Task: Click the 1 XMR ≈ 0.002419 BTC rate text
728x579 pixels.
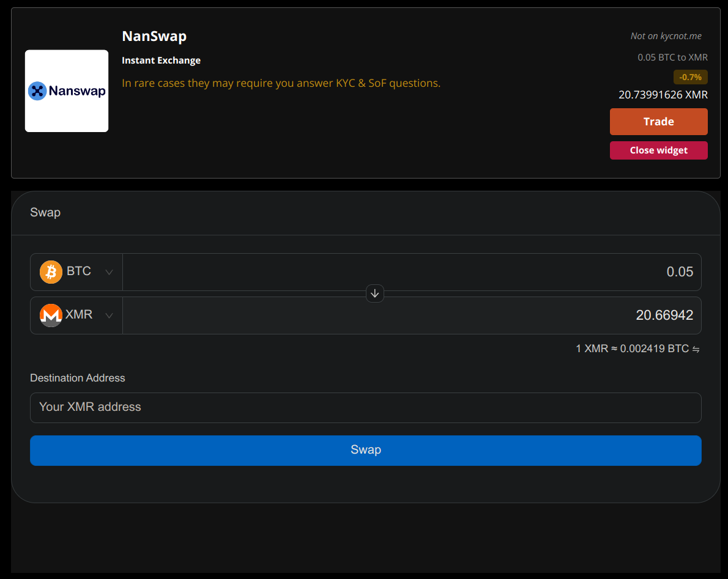Action: pos(633,349)
